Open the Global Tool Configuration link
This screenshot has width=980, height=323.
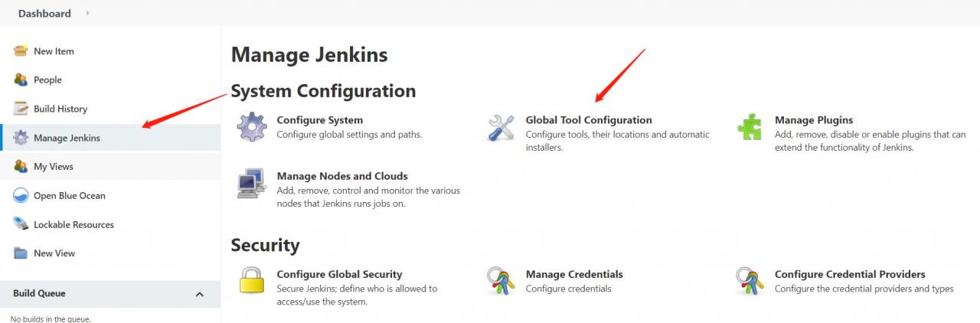589,120
